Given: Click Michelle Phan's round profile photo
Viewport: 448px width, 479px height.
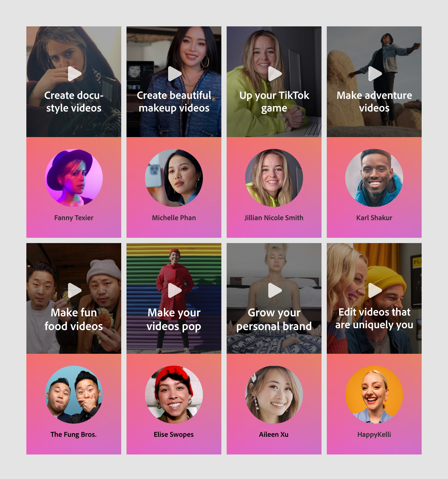Looking at the screenshot, I should [x=174, y=178].
